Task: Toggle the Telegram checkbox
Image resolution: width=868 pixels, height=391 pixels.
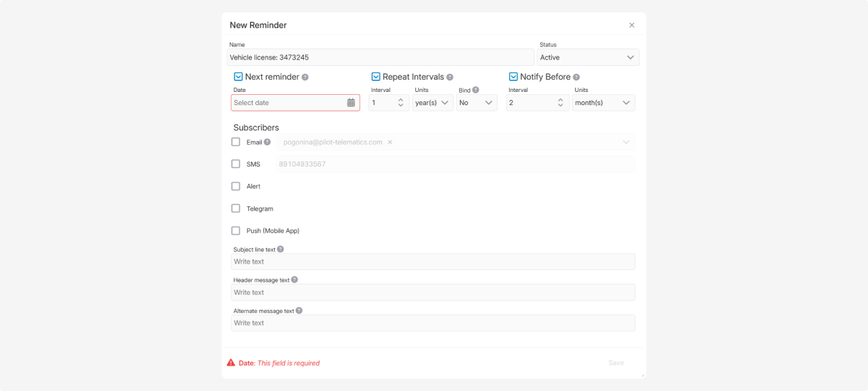Action: coord(236,209)
